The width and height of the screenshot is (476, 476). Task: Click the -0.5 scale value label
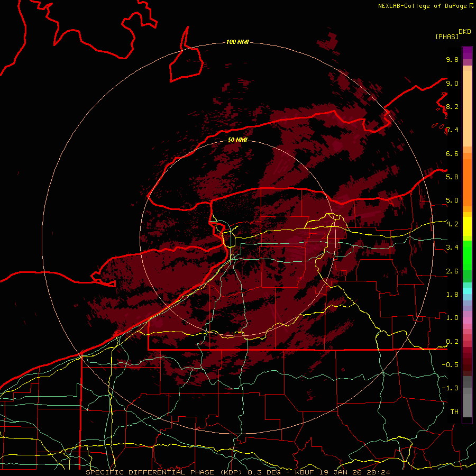[450, 365]
